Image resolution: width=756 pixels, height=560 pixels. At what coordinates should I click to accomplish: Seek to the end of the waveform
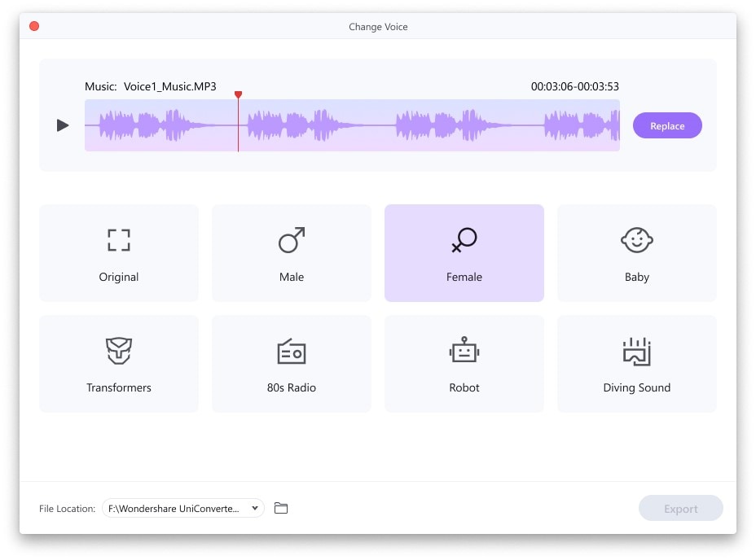(x=618, y=125)
